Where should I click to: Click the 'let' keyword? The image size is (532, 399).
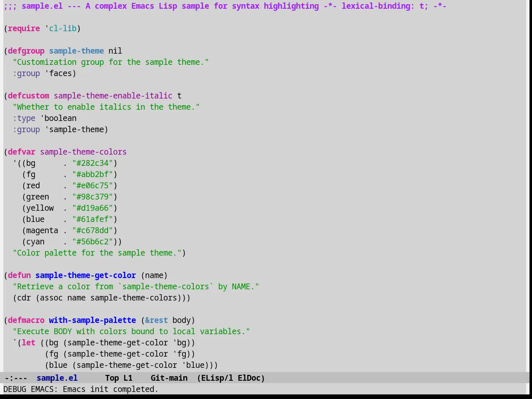(28, 342)
